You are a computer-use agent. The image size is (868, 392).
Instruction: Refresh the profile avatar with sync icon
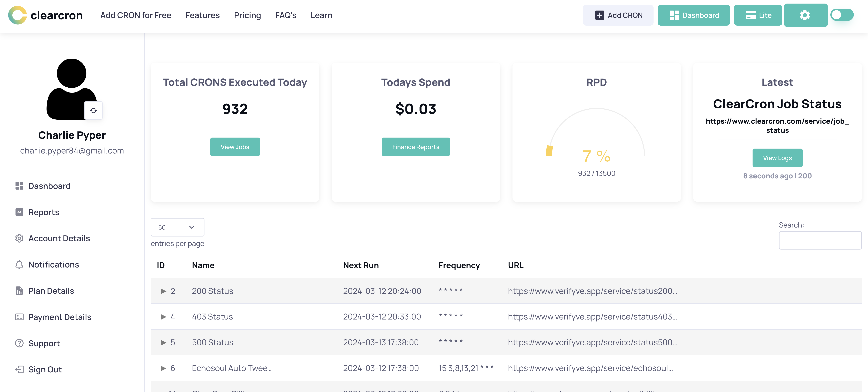coord(93,110)
